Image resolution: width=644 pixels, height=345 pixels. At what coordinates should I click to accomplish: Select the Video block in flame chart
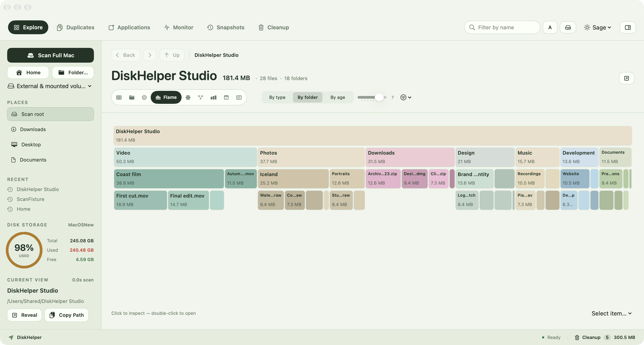point(186,157)
